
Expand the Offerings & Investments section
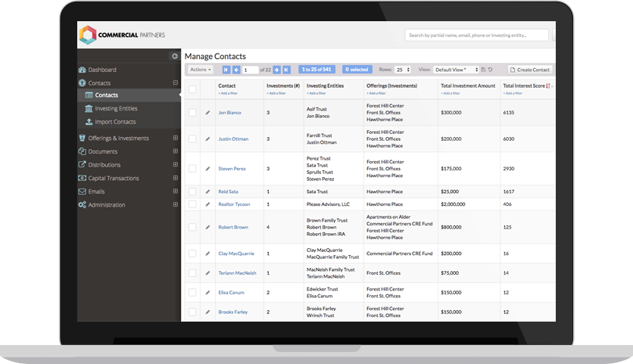point(175,138)
